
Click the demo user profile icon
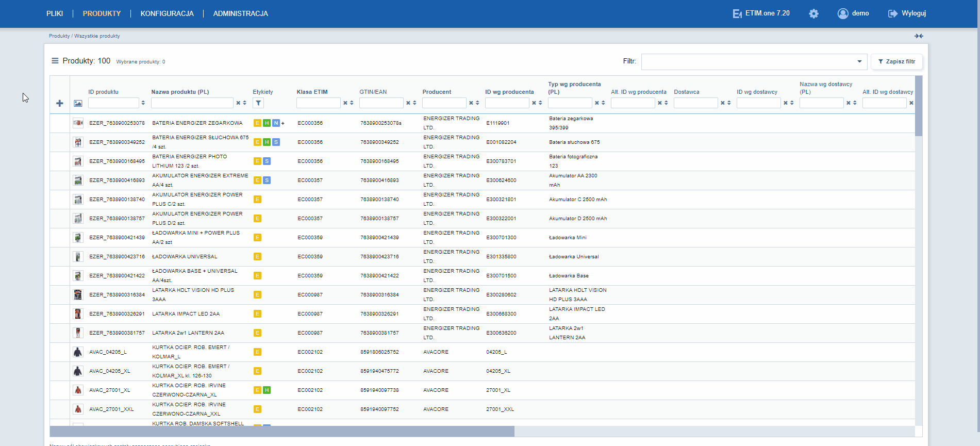843,13
